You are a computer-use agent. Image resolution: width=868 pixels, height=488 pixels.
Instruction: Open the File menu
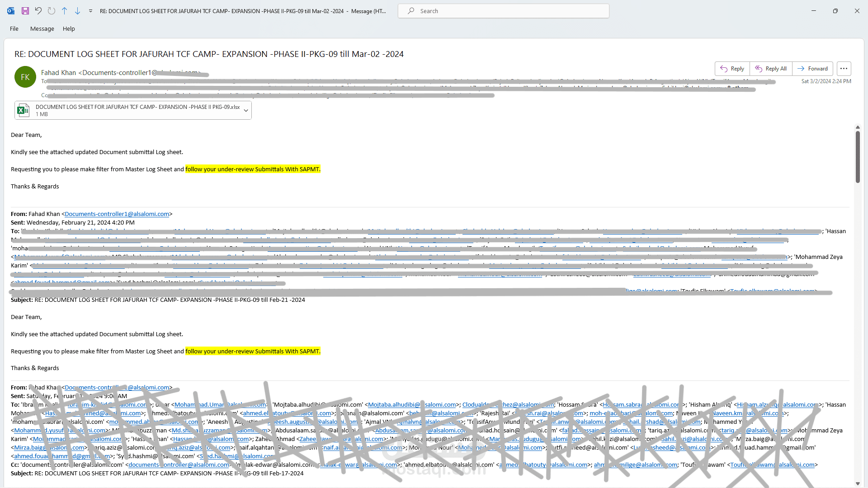pos(14,28)
